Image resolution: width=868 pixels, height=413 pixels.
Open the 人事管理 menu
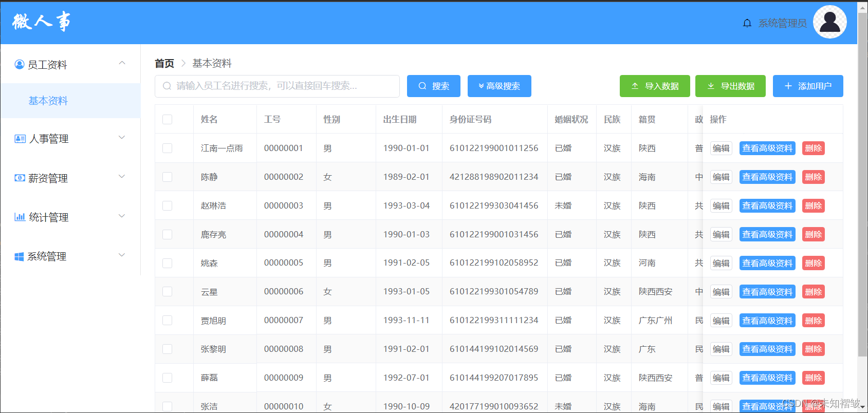[70, 139]
